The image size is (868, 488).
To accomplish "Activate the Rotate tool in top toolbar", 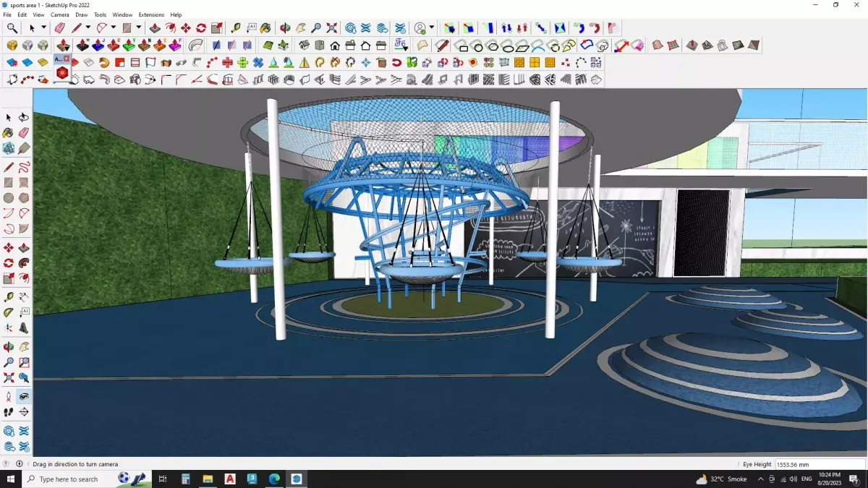I will tap(201, 27).
